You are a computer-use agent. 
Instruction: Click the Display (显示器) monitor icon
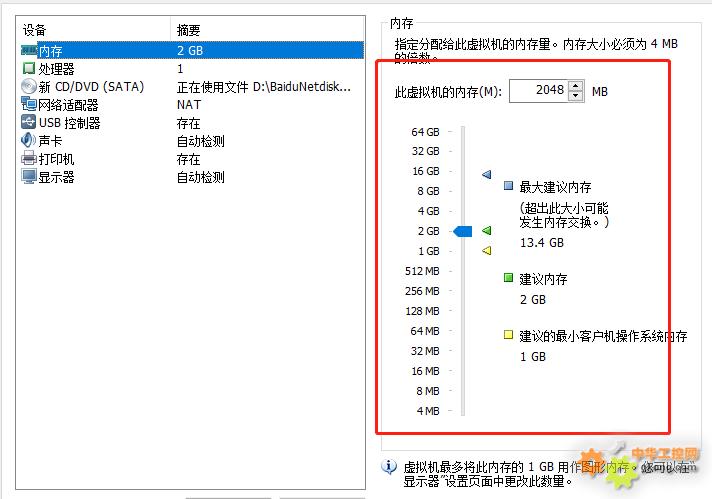coord(28,177)
